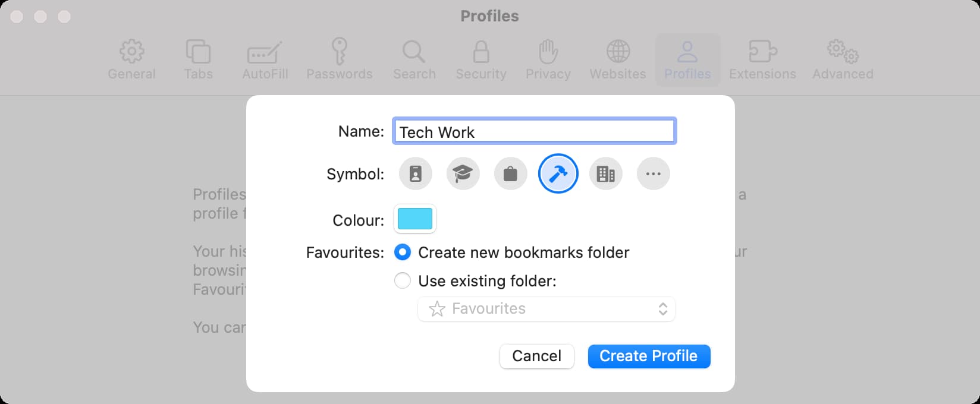This screenshot has width=980, height=404.
Task: Open the Favourites folder dropdown
Action: pyautogui.click(x=546, y=309)
